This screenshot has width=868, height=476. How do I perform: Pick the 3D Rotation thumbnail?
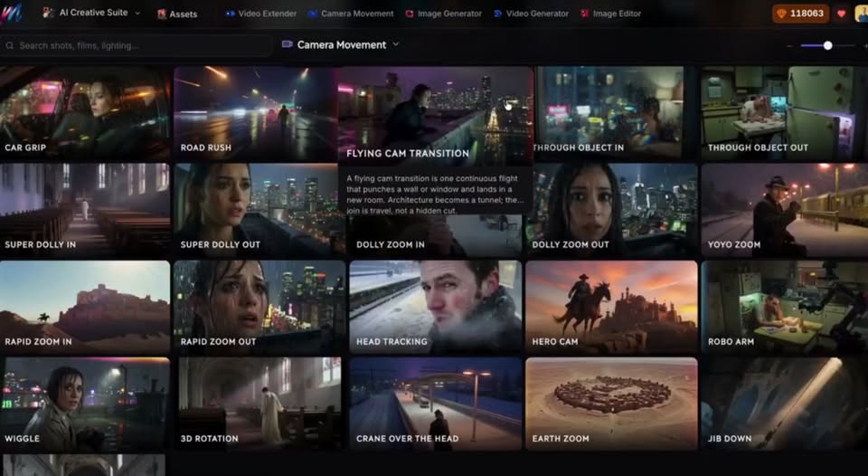point(259,404)
